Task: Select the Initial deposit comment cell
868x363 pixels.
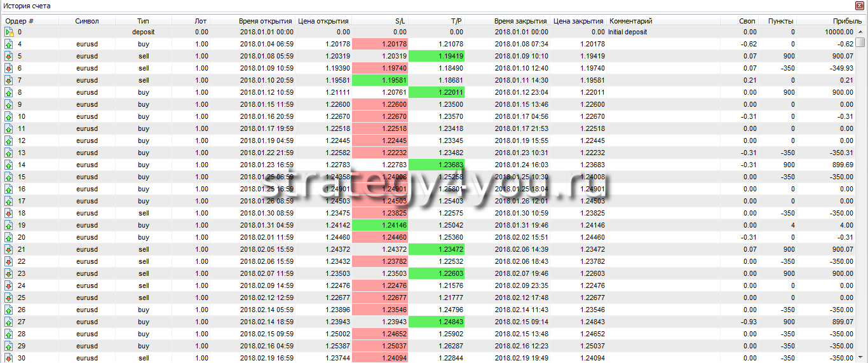Action: point(628,32)
